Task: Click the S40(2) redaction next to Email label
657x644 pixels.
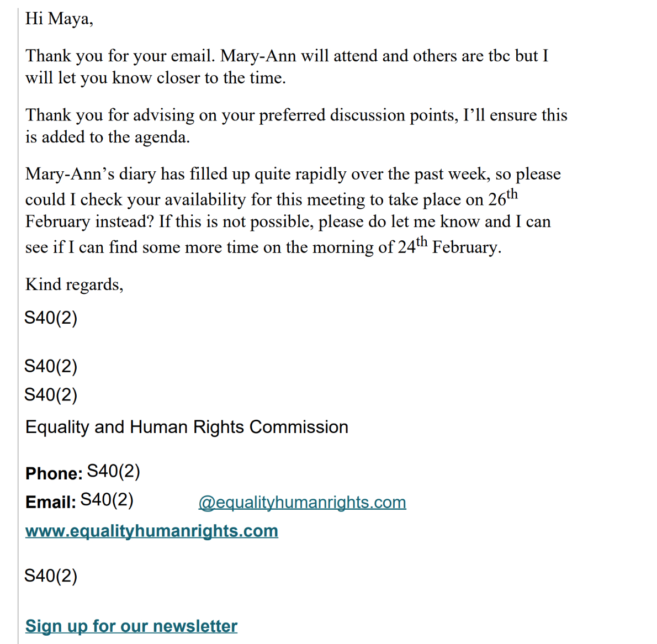Action: tap(107, 500)
